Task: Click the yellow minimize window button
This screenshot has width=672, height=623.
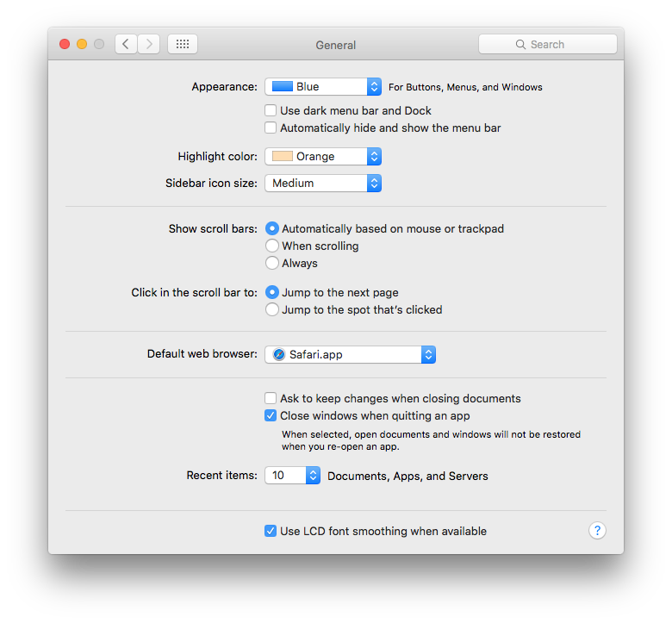Action: tap(82, 44)
